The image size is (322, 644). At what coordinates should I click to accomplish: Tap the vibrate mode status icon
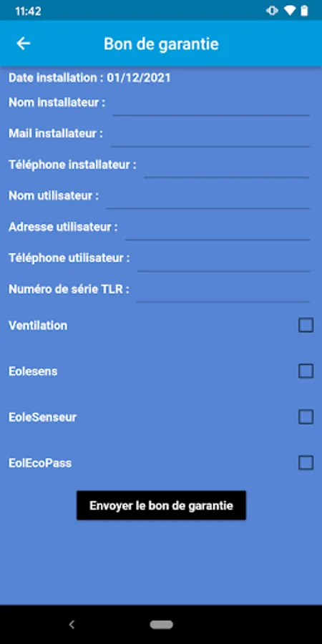272,11
